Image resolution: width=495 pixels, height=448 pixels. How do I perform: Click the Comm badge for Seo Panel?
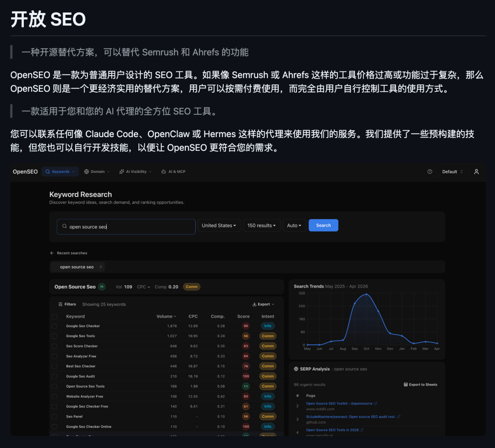pyautogui.click(x=268, y=416)
